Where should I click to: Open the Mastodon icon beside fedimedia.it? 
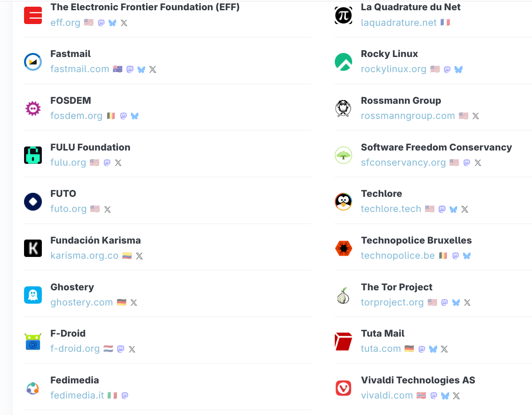125,395
